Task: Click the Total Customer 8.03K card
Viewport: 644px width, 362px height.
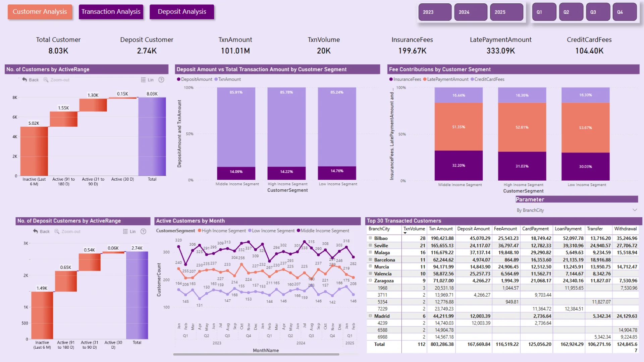Action: coord(58,46)
